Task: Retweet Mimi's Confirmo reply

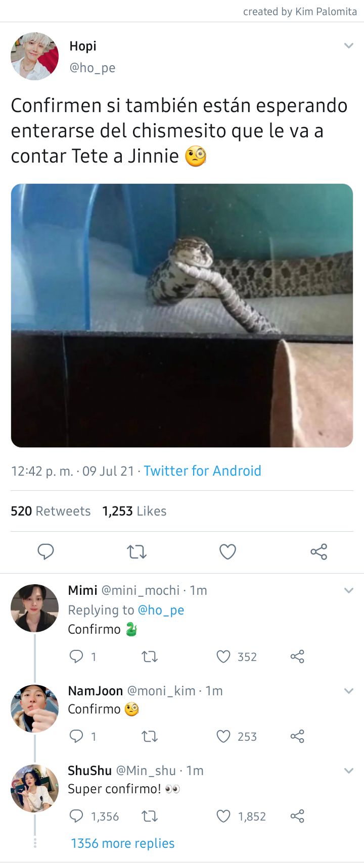Action: 150,656
